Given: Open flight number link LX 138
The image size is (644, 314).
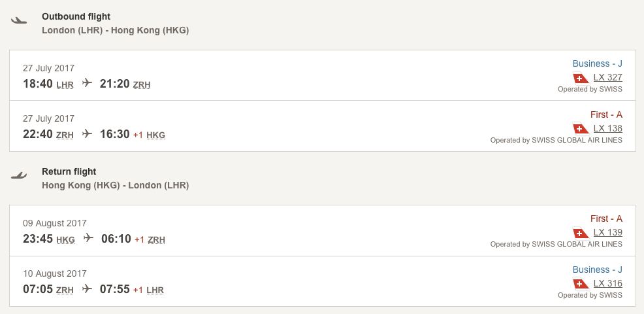Looking at the screenshot, I should 608,128.
